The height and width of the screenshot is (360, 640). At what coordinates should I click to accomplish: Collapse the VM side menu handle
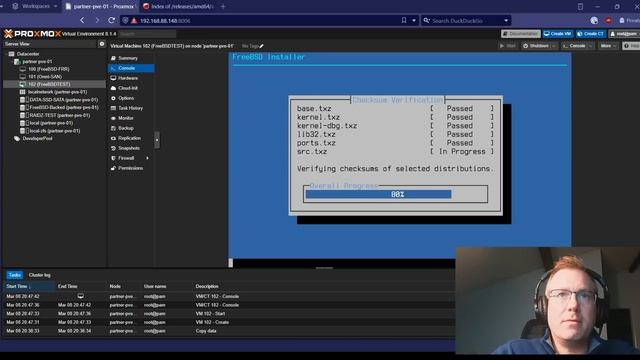pyautogui.click(x=157, y=140)
